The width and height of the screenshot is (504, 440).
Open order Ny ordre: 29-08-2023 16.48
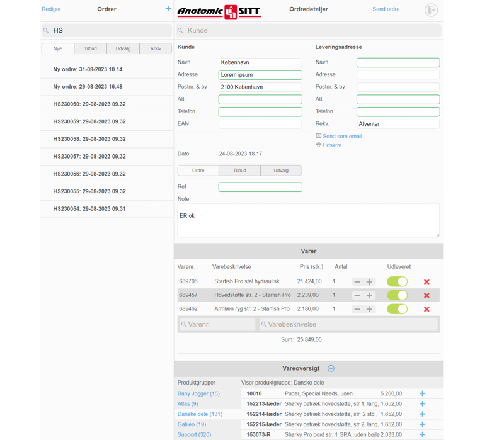click(106, 87)
